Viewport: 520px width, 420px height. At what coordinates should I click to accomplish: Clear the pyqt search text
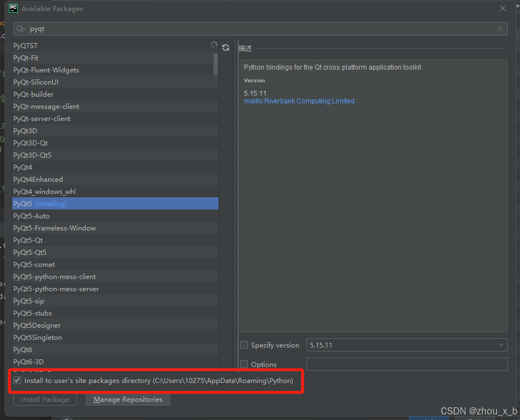(x=500, y=29)
